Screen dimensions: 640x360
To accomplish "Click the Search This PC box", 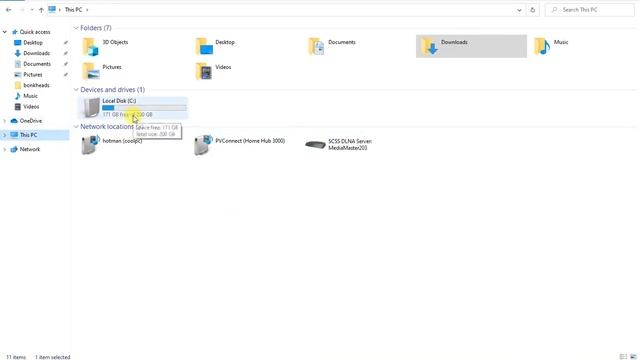I will coord(589,10).
